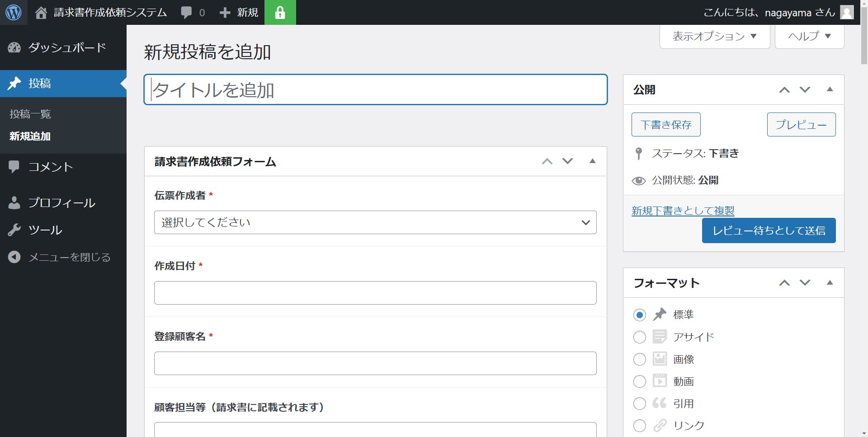
Task: Go to ダッシュボード menu
Action: pos(66,47)
